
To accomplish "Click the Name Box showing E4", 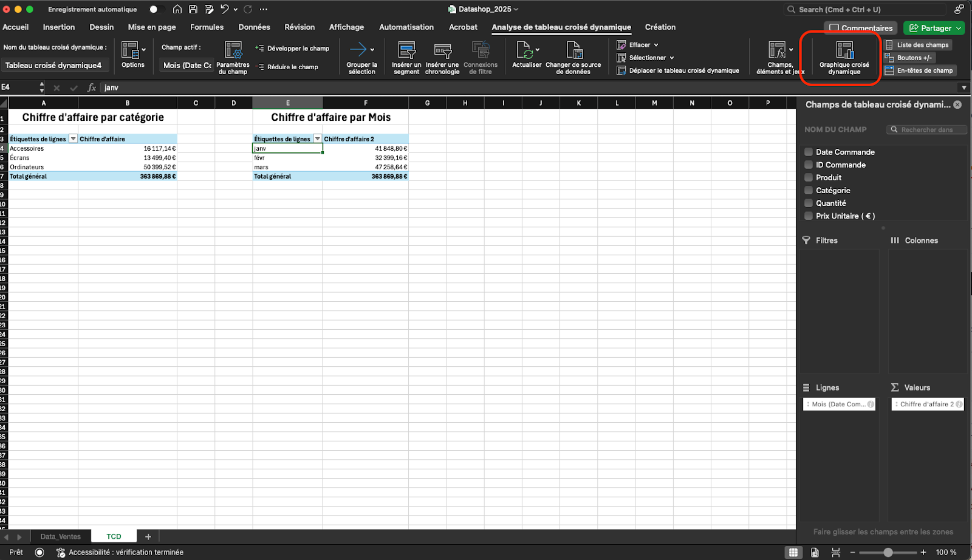I will click(19, 87).
